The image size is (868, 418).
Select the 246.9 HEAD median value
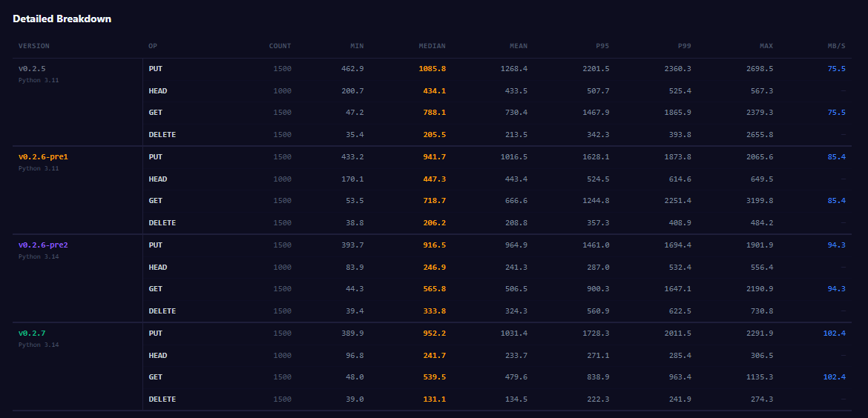click(x=434, y=268)
